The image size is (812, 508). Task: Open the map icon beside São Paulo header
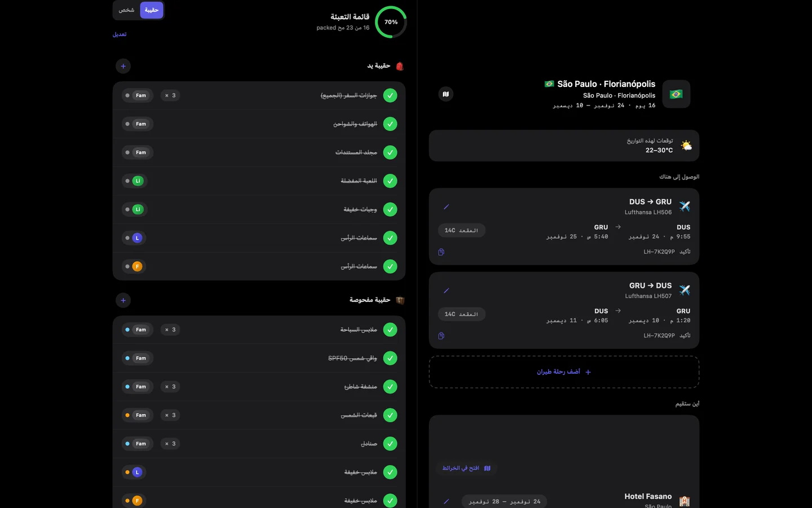click(445, 94)
